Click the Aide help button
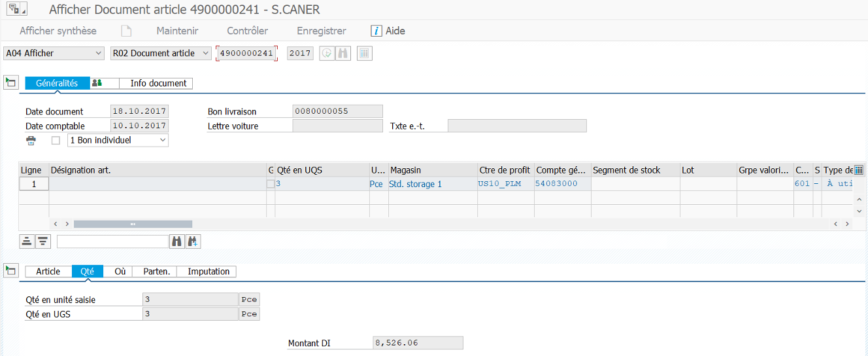Viewport: 868px width, 356px height. coord(388,31)
